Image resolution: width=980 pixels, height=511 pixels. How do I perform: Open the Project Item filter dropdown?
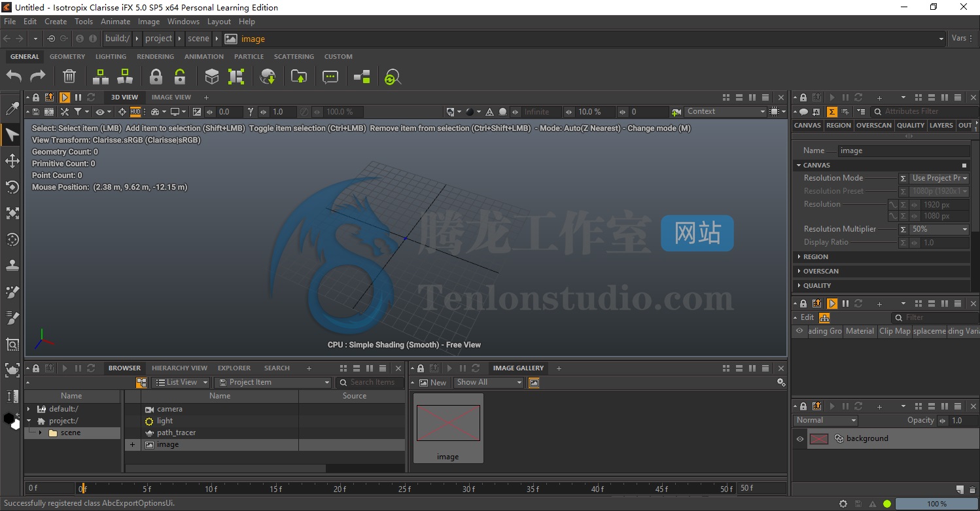click(x=273, y=382)
